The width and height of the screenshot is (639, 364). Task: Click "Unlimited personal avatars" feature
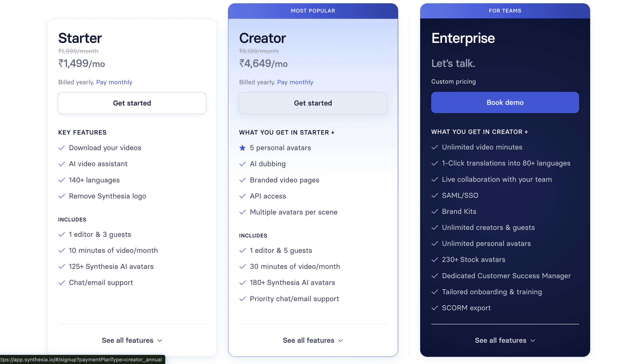coord(486,244)
